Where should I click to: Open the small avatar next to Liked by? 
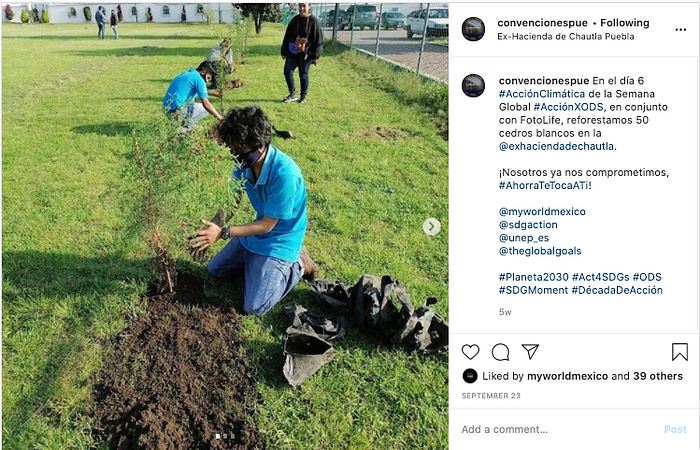coord(470,376)
